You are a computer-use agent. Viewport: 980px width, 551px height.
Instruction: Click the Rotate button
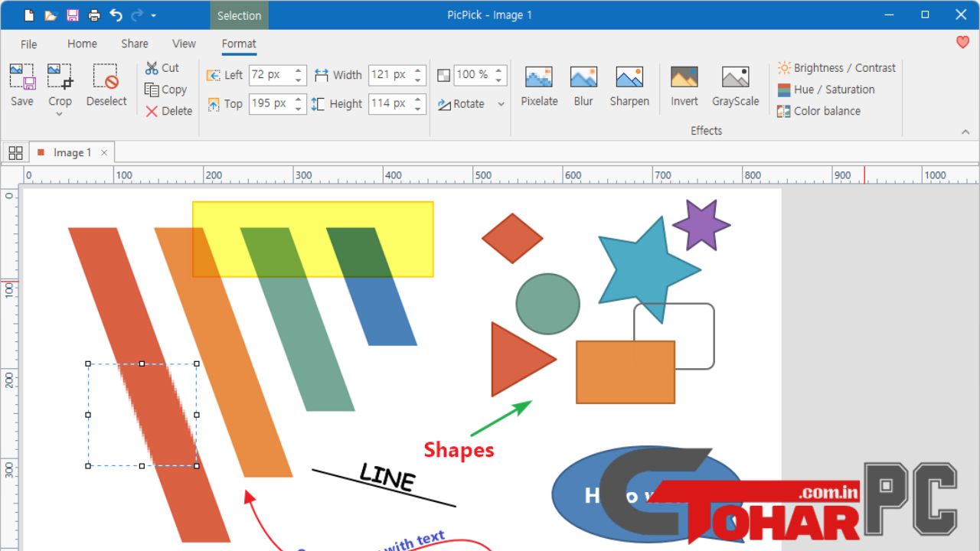coord(462,104)
